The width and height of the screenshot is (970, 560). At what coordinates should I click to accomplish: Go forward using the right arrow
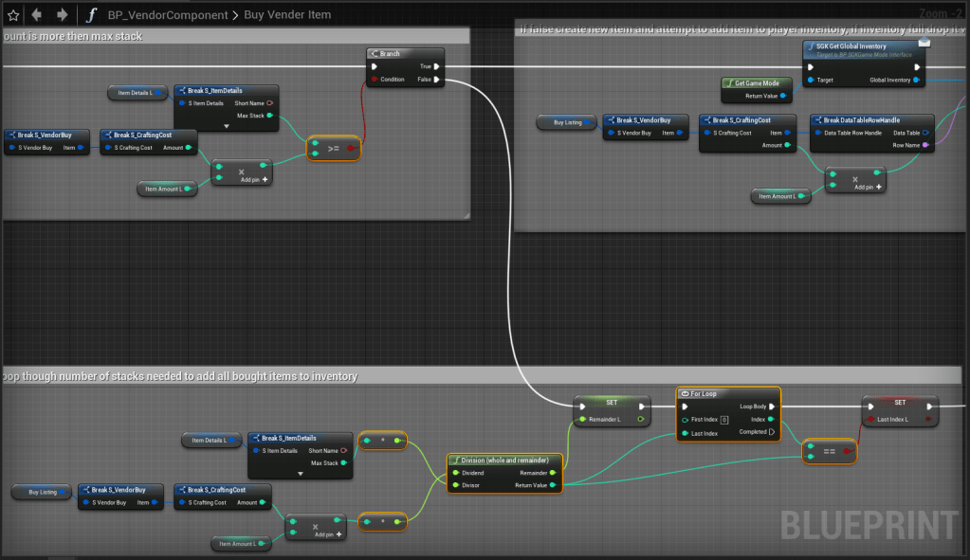(x=62, y=14)
